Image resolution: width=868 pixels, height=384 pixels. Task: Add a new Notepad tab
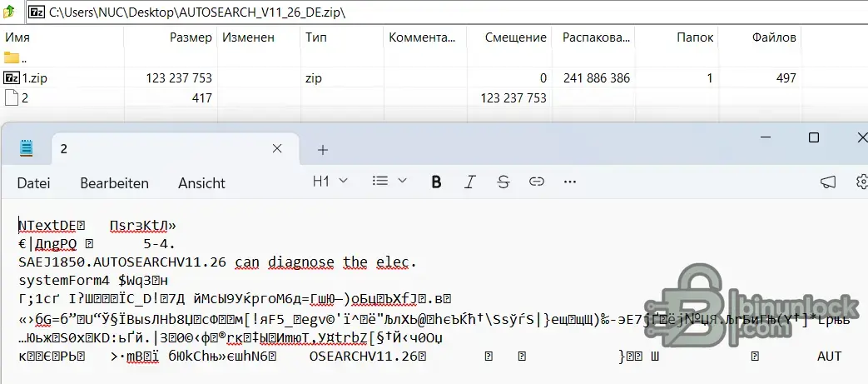point(323,149)
